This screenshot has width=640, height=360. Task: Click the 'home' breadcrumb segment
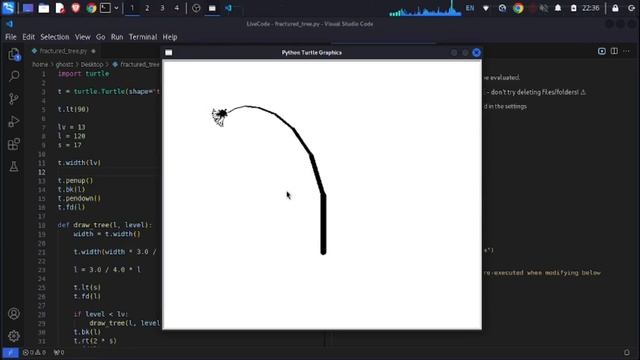[x=40, y=64]
